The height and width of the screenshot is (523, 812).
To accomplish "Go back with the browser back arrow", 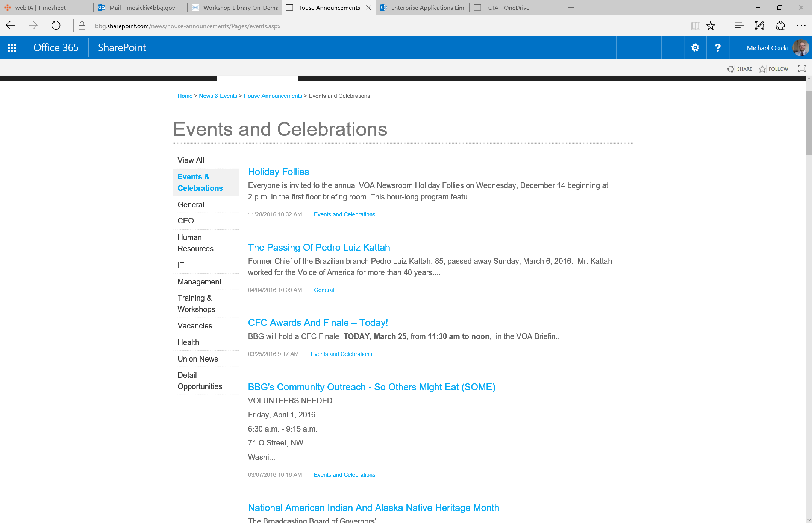I will point(11,26).
